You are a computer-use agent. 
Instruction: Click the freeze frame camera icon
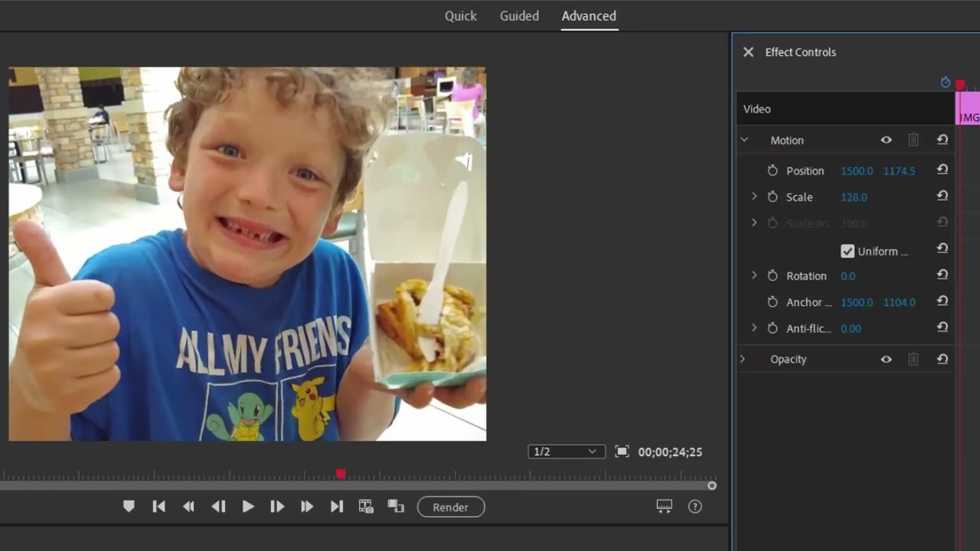[366, 506]
